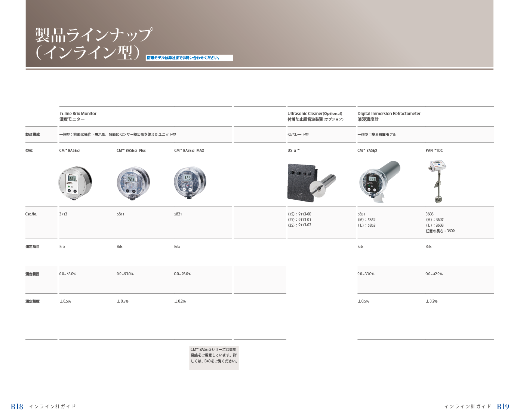
Task: Click catalog number 3606
Action: coord(429,214)
